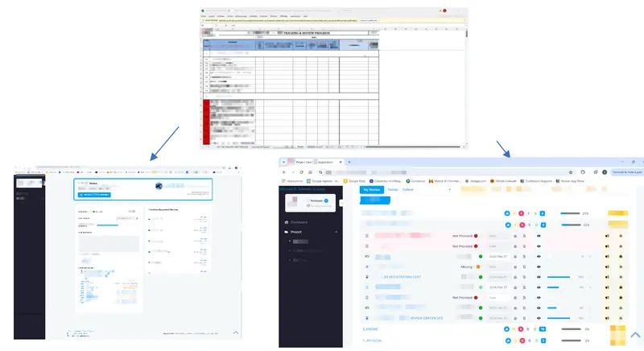Open calendar icon beside REGISTRATION CERT date
Image resolution: width=644 pixels, height=351 pixels.
[x=514, y=276]
